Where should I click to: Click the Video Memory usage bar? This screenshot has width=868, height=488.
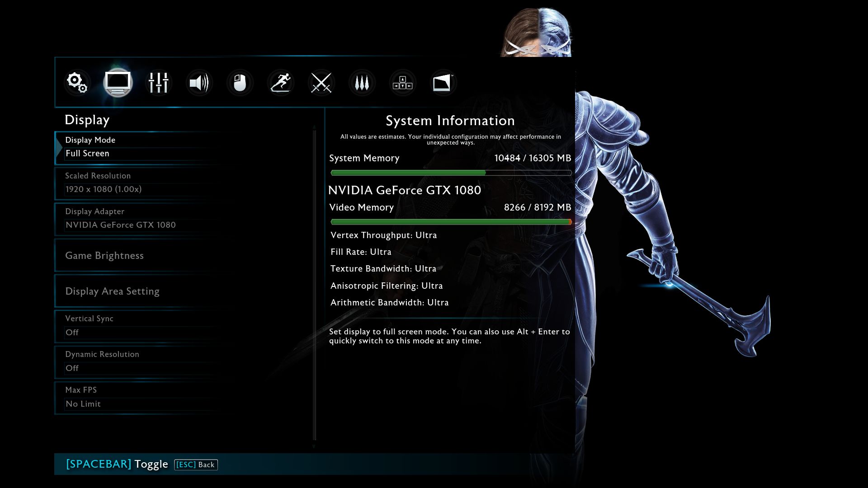(x=451, y=222)
